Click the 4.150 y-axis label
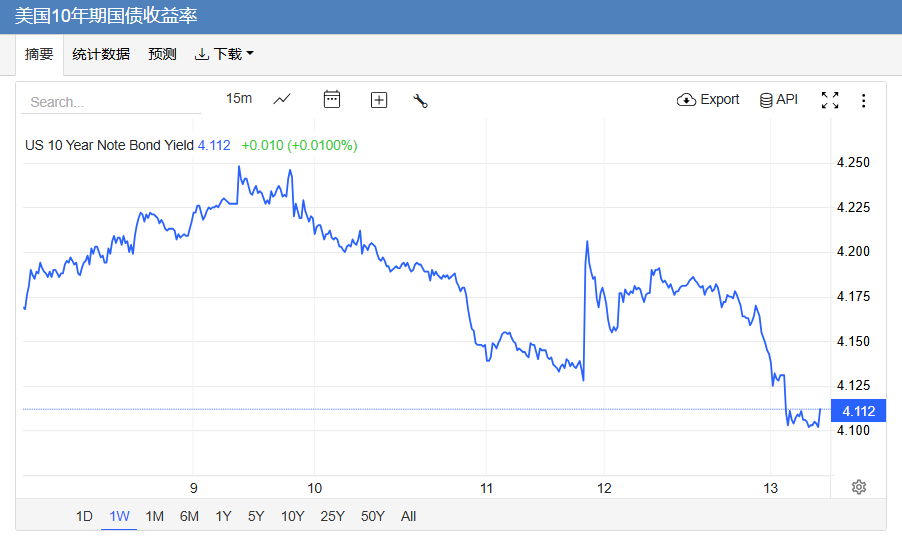 (x=853, y=341)
